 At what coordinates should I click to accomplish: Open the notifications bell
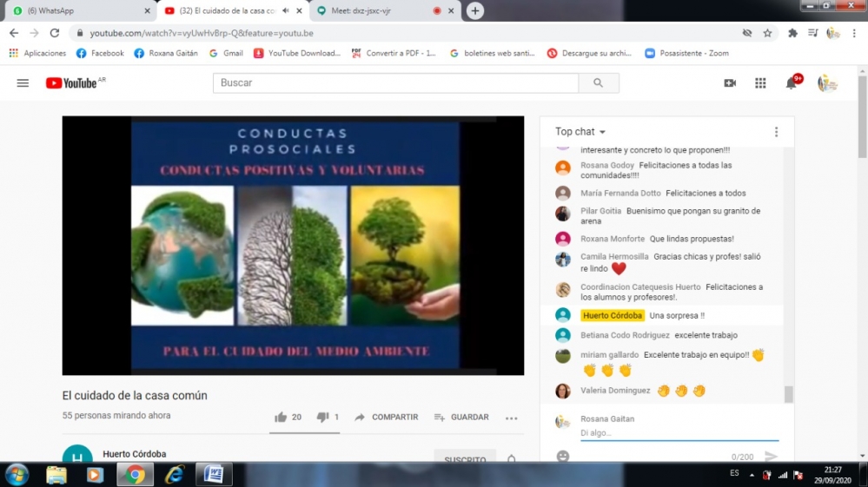click(791, 83)
